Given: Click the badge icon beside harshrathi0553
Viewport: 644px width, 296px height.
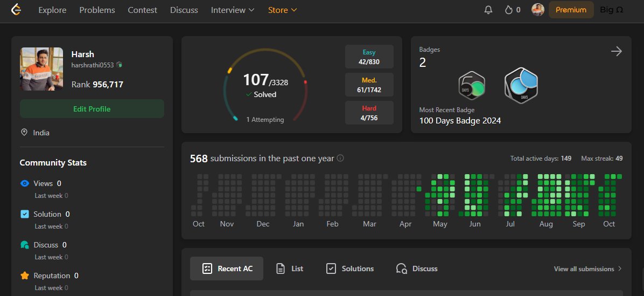Looking at the screenshot, I should (119, 65).
